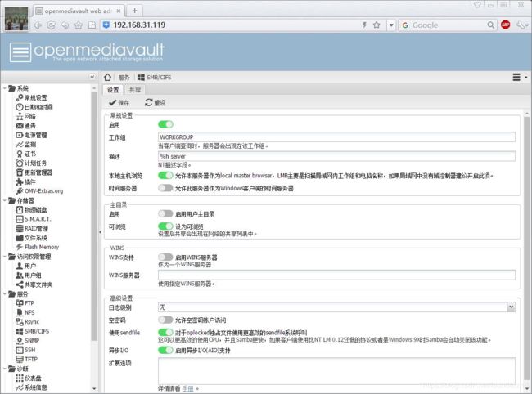Open the 用户组 groups page
This screenshot has height=394, width=532.
(x=29, y=275)
